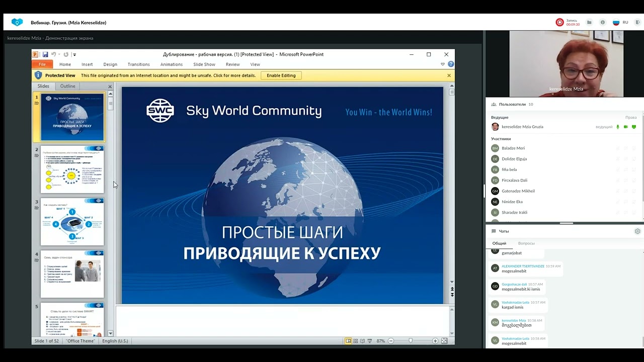Select slide 4 thumbnail with handshake photo
This screenshot has width=644, height=362.
72,274
